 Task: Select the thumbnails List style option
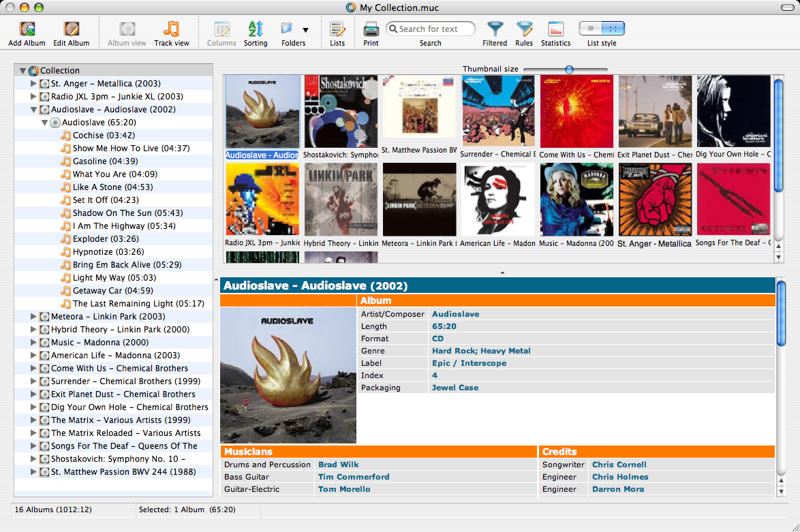[x=613, y=29]
